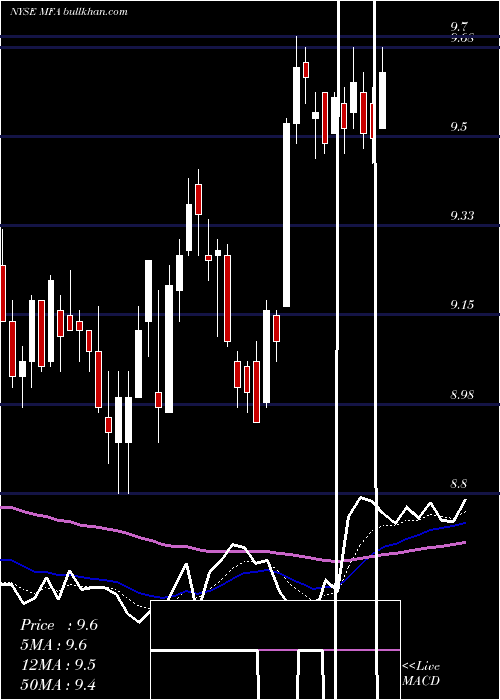Click the 9.15 price axis label
This screenshot has height=700, width=500.
[x=462, y=305]
